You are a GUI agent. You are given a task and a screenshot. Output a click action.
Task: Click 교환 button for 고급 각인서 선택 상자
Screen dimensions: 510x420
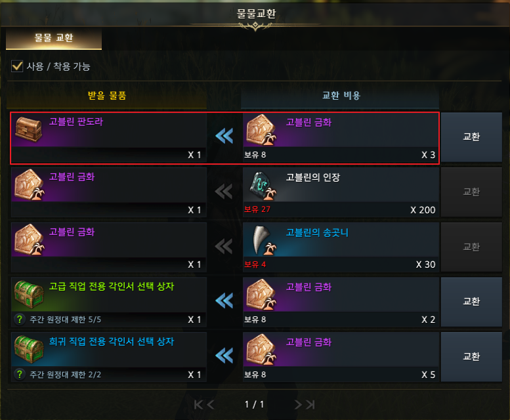pos(471,302)
